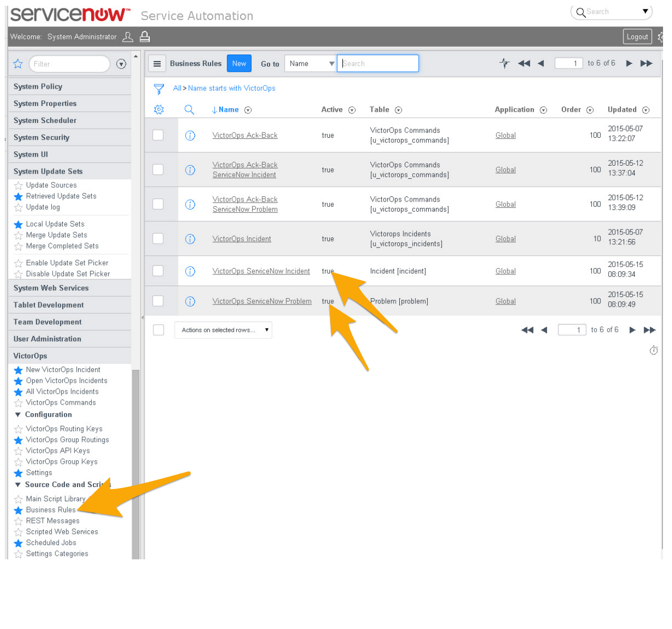Click the funnel icon to edit filters
The image size is (672, 629).
(159, 88)
